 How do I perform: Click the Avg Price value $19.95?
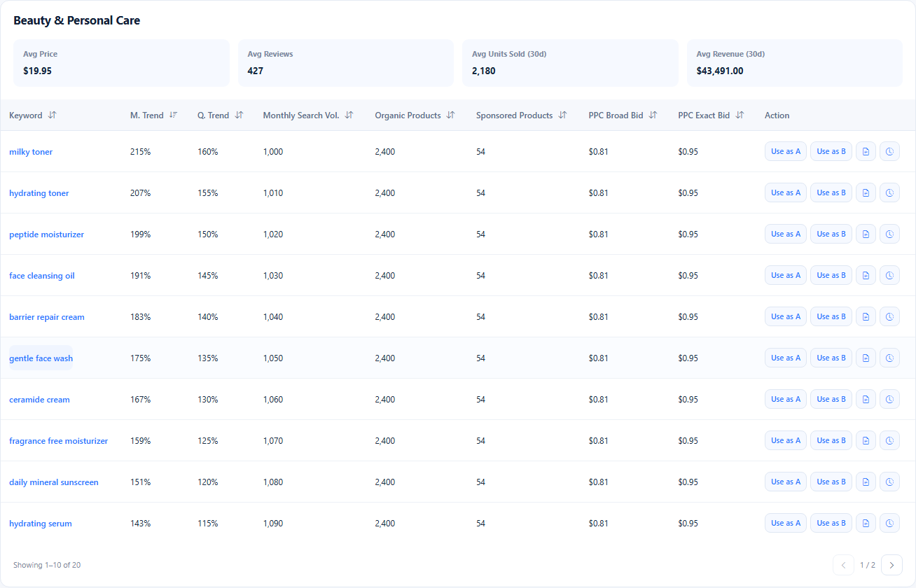coord(37,71)
